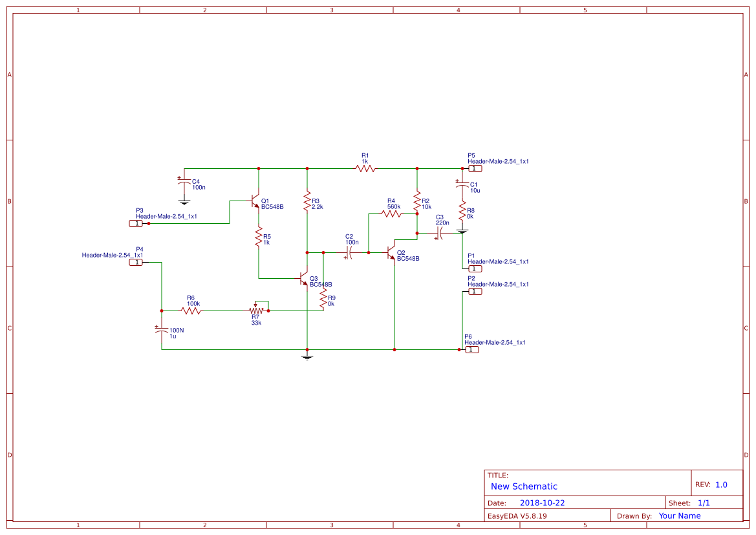Screen dimensions: 756x535
Task: Click capacitor C3 220n symbol
Action: pyautogui.click(x=439, y=233)
